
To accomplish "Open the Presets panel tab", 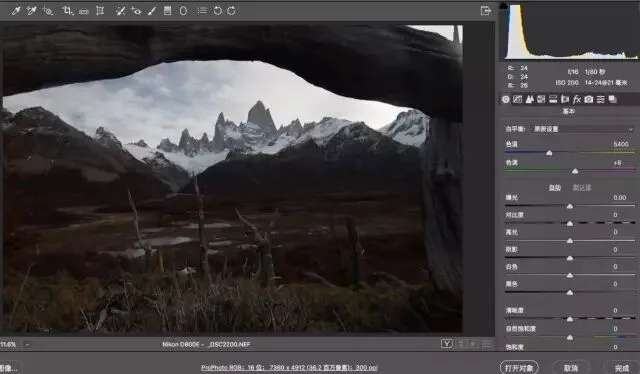I will click(601, 99).
